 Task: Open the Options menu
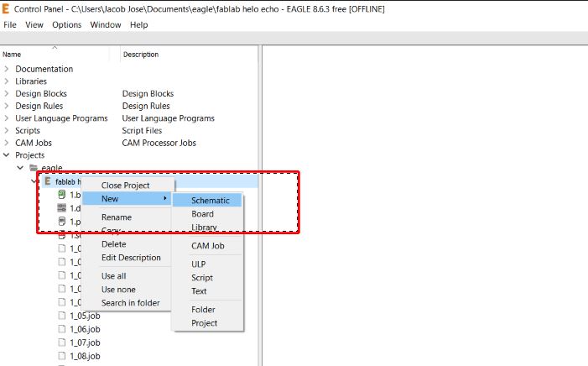click(x=67, y=25)
